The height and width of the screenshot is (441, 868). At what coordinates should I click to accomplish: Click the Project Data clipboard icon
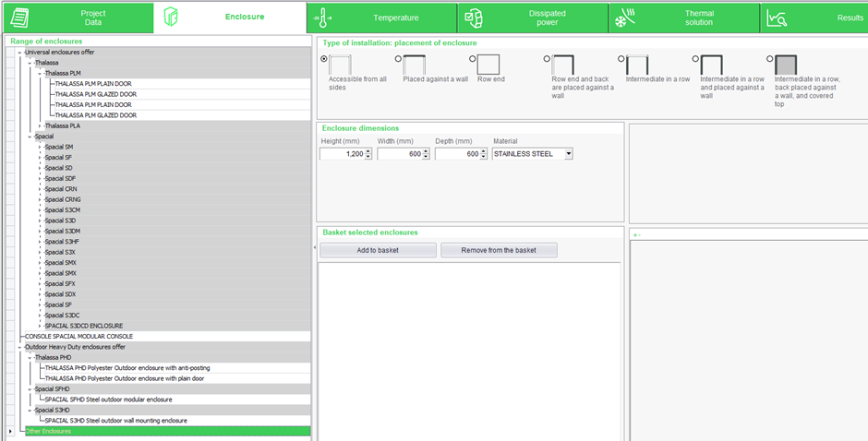[x=19, y=18]
